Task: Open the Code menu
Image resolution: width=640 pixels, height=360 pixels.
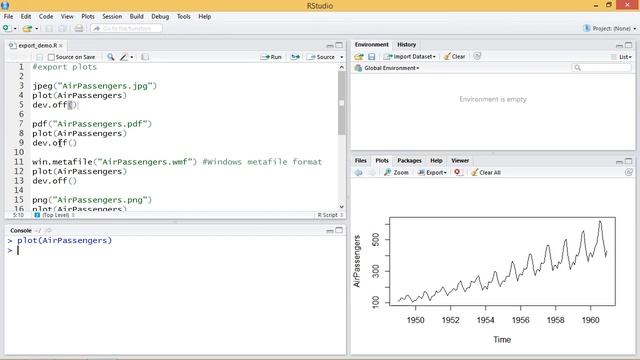Action: tap(46, 16)
